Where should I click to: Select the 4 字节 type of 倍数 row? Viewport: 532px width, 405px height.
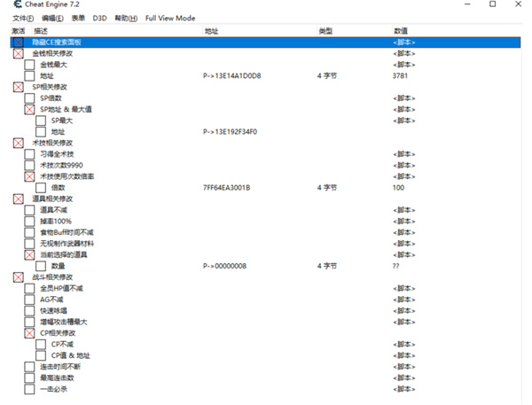[327, 188]
